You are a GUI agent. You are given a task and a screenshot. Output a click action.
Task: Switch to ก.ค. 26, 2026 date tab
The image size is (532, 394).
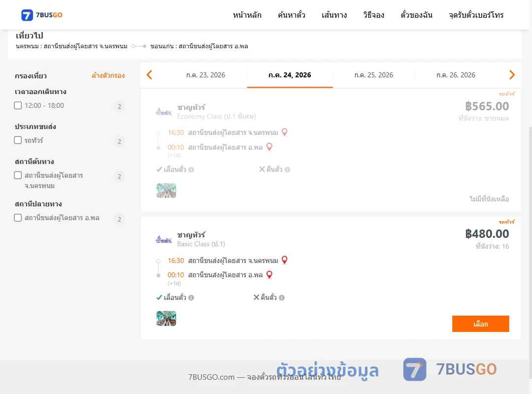pos(456,75)
